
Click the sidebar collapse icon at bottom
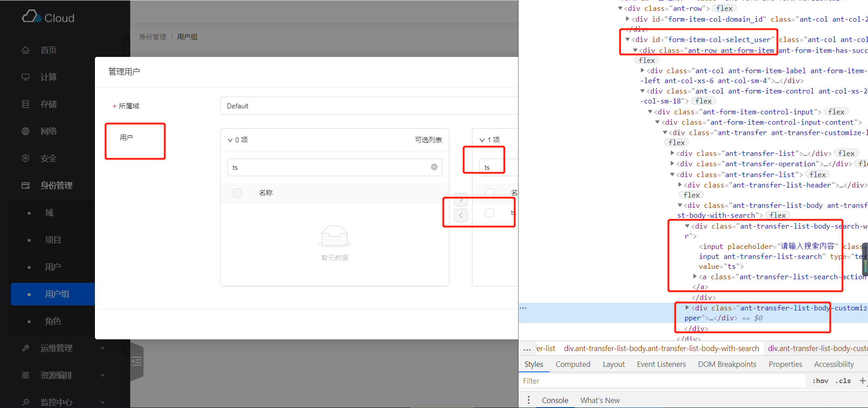point(137,361)
